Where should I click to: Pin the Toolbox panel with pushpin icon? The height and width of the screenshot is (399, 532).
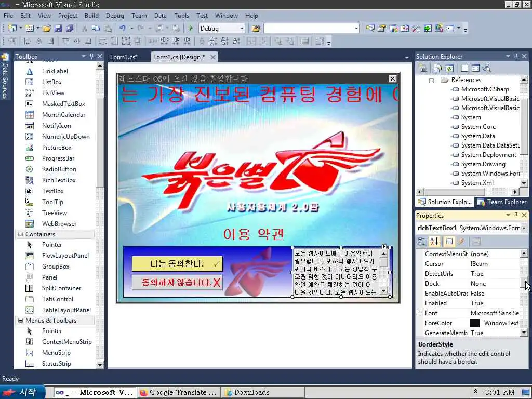tap(91, 56)
